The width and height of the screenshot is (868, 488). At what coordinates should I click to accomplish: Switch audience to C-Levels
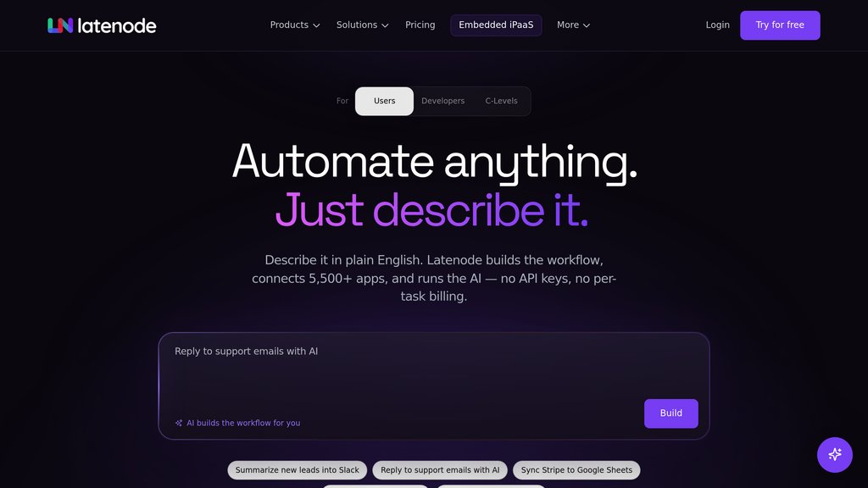(x=502, y=102)
